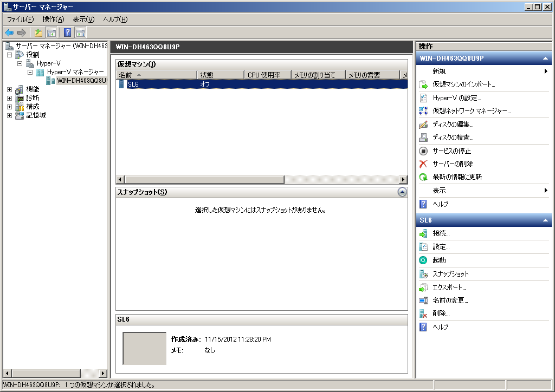Screen dimensions: 555x392
Task: Click the サービスの停止 stop icon
Action: tap(423, 151)
